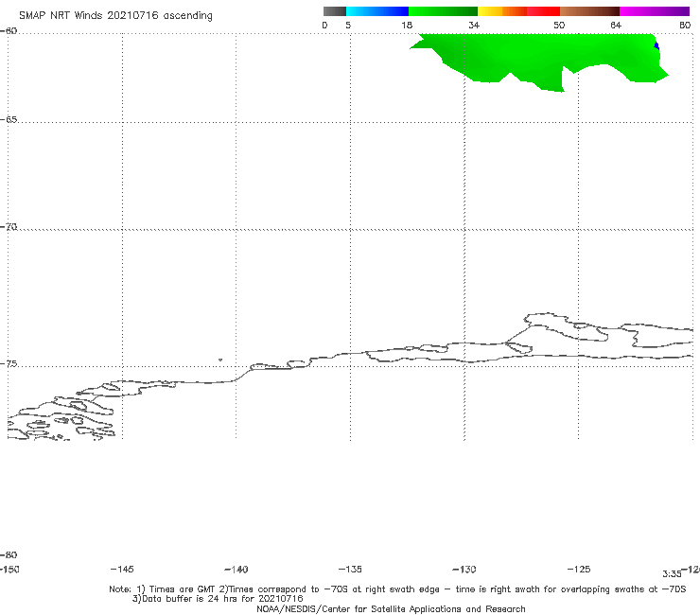This screenshot has height=615, width=700.
Task: Click the latitude label "-75"
Action: [x=9, y=364]
